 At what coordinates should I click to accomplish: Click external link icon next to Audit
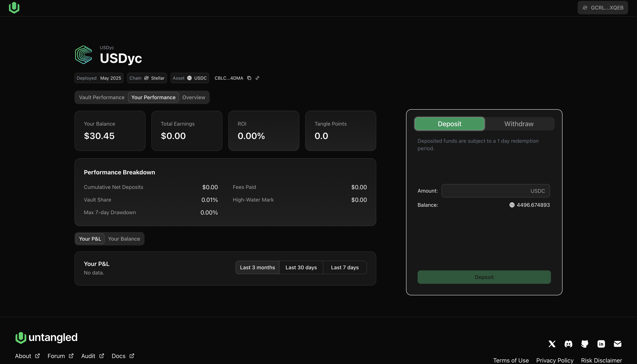click(102, 356)
